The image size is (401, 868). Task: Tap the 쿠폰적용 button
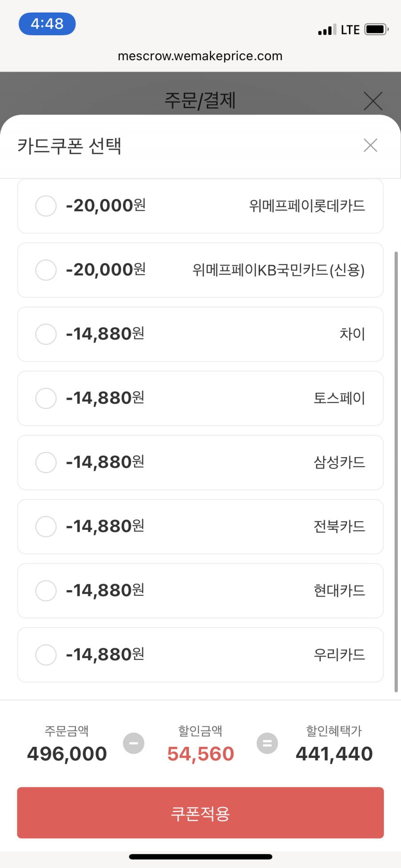[200, 813]
